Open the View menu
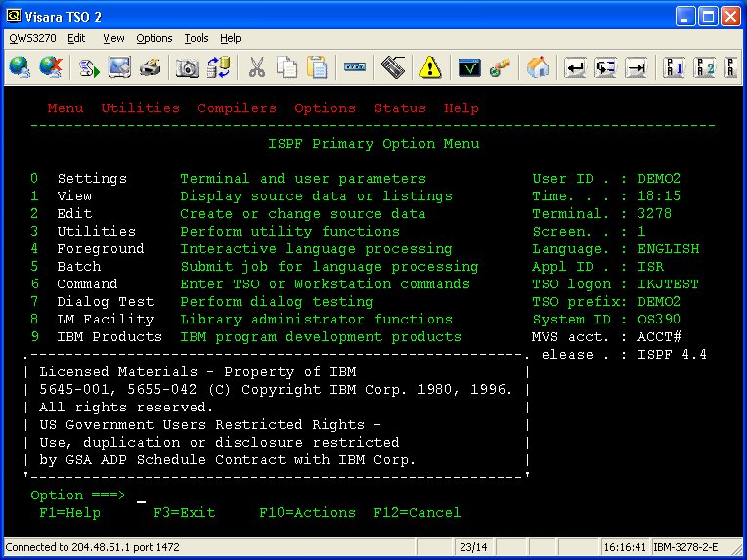The image size is (747, 560). pyautogui.click(x=113, y=38)
